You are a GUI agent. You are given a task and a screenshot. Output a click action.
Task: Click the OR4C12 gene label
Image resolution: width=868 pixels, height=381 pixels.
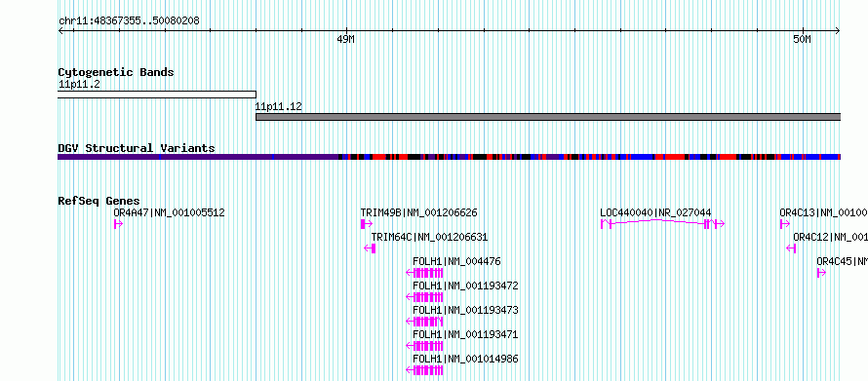coord(830,237)
